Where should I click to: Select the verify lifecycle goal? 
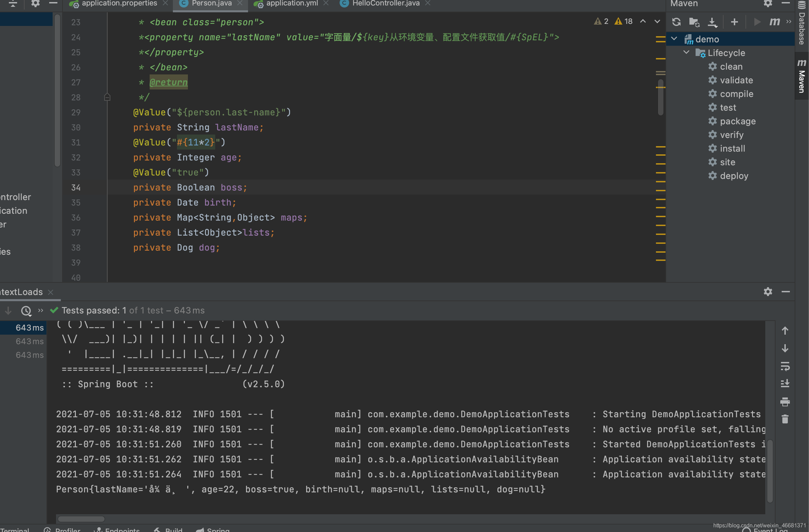(x=726, y=135)
